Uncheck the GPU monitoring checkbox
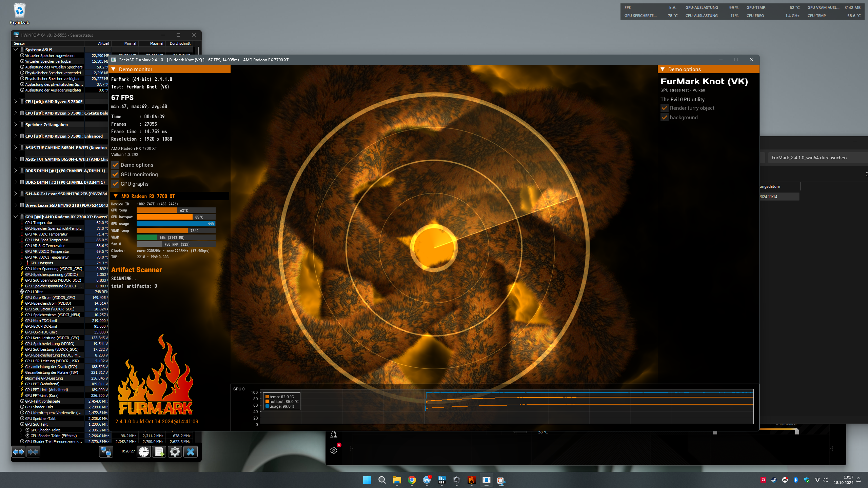This screenshot has height=488, width=868. click(115, 175)
